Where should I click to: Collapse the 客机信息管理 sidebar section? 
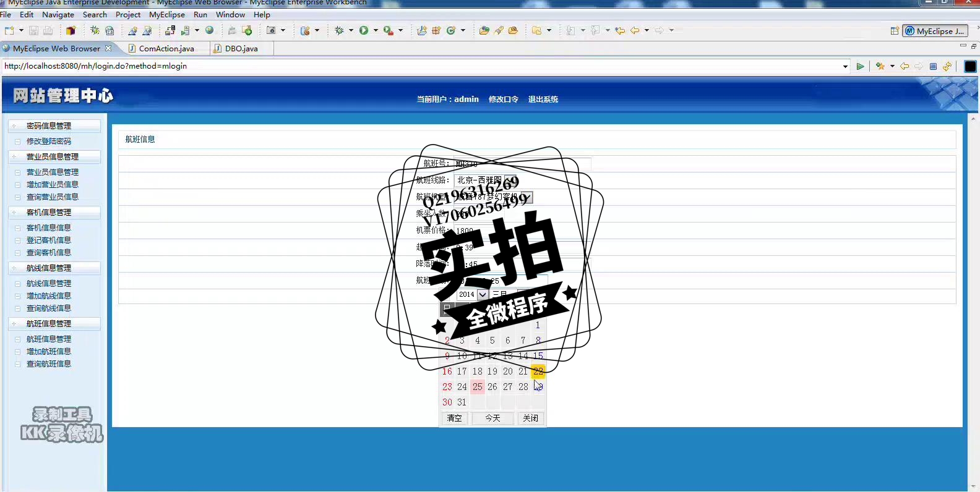pyautogui.click(x=54, y=212)
